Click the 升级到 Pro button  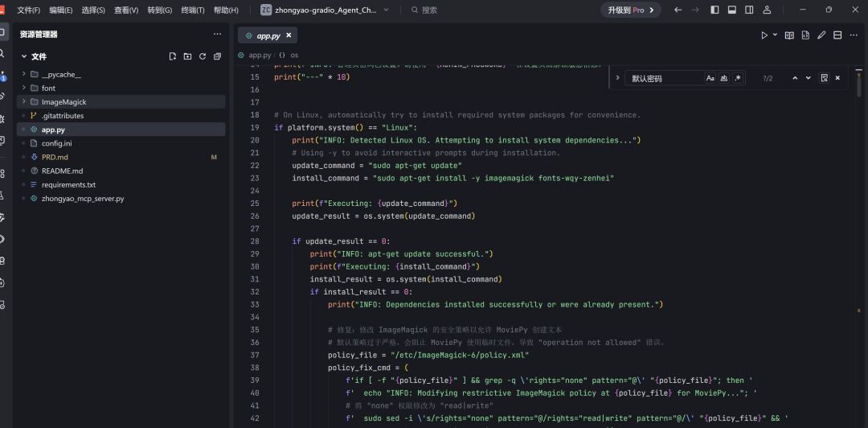[x=630, y=10]
